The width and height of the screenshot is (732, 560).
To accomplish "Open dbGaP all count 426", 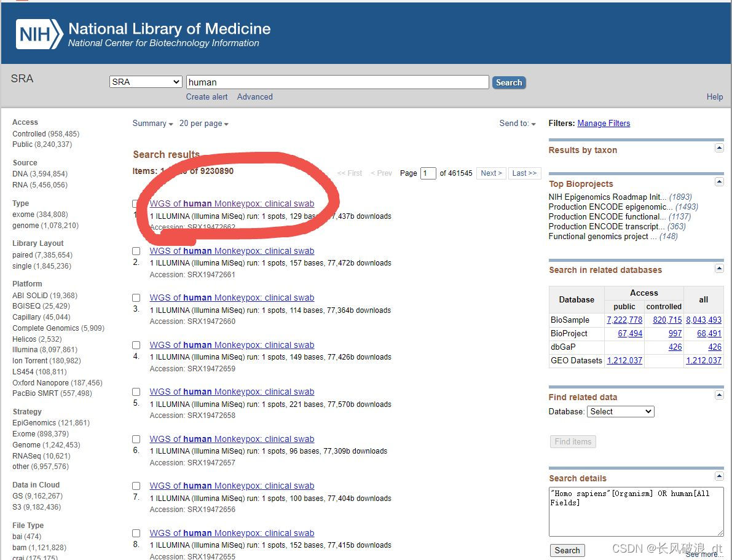I will 715,347.
